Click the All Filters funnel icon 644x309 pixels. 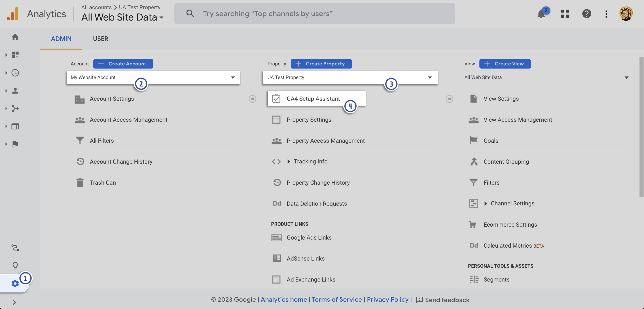point(80,140)
